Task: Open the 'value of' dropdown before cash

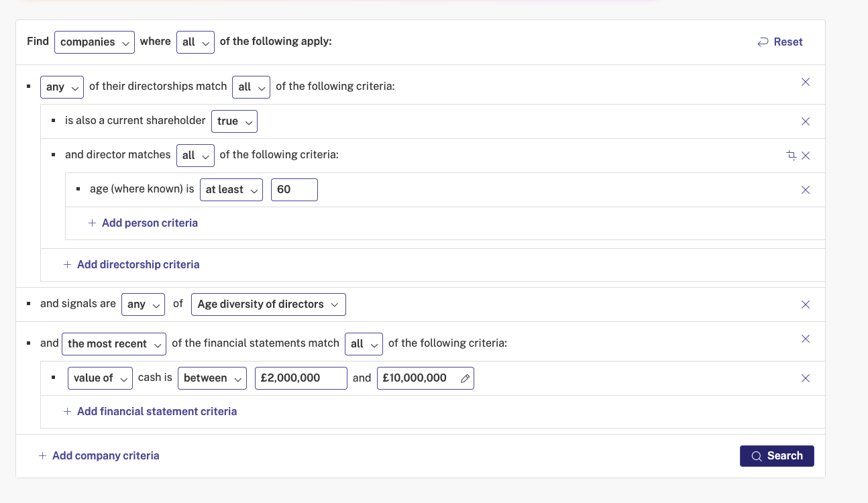Action: tap(100, 378)
